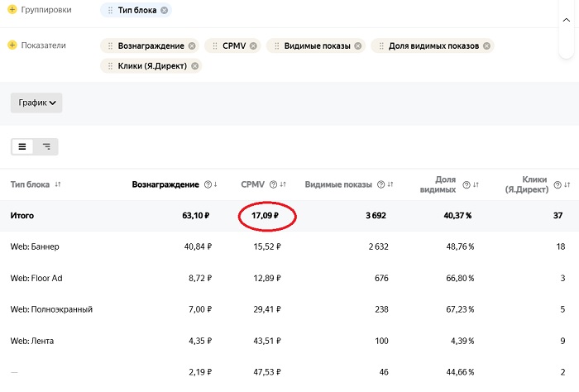579x392 pixels.
Task: Switch to tree hierarchy table view
Action: click(46, 146)
